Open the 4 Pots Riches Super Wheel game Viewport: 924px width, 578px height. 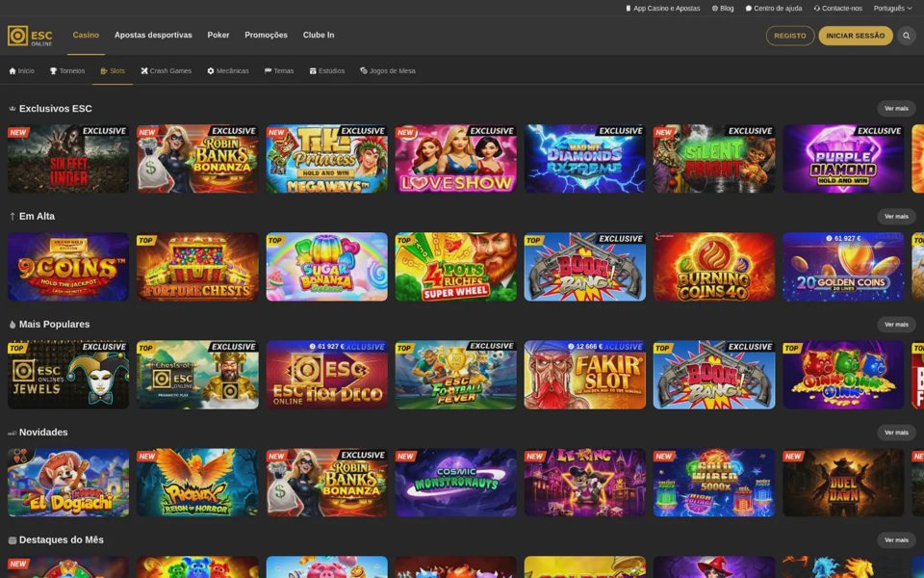455,267
